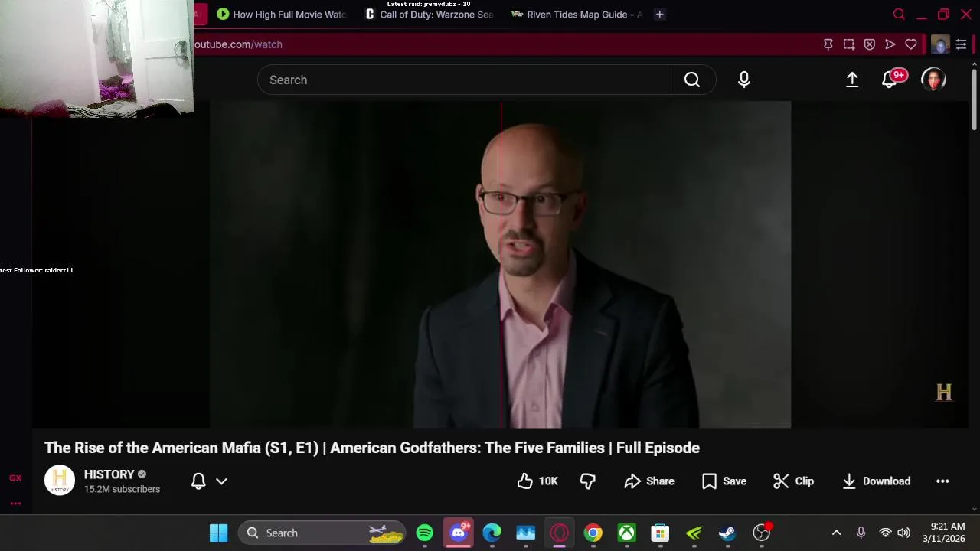Click the GX icon in Opera sidebar
980x551 pixels.
pos(15,478)
